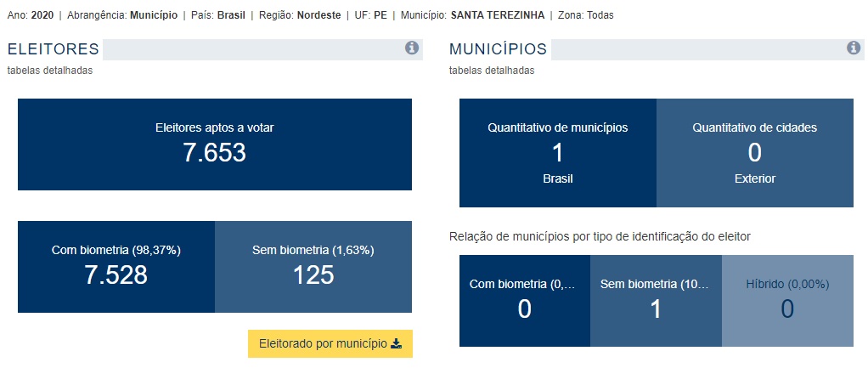Click the info icon in Municípios header
This screenshot has width=868, height=385.
[854, 48]
